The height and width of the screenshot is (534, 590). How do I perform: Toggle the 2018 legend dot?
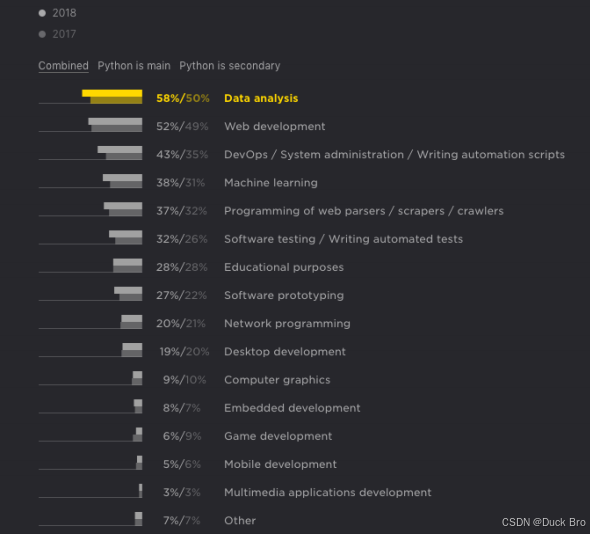(42, 13)
